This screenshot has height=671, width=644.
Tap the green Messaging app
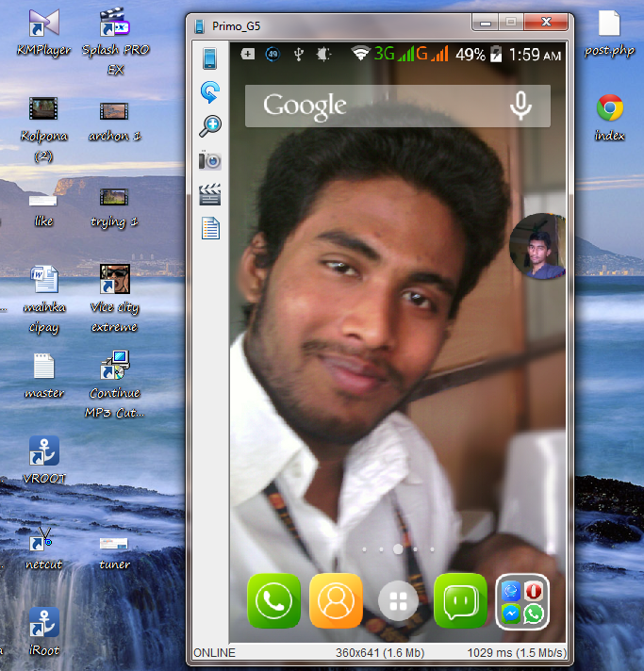[461, 601]
